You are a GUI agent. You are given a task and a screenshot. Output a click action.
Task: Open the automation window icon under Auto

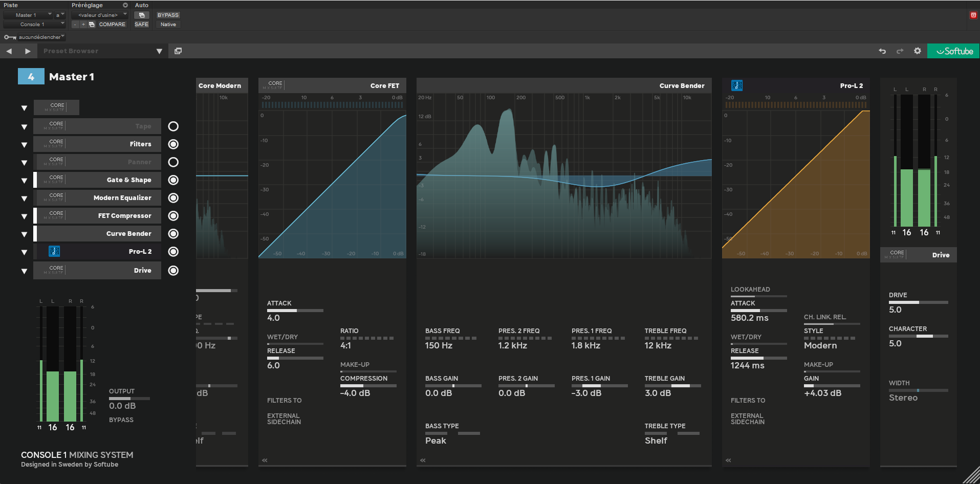[x=142, y=15]
